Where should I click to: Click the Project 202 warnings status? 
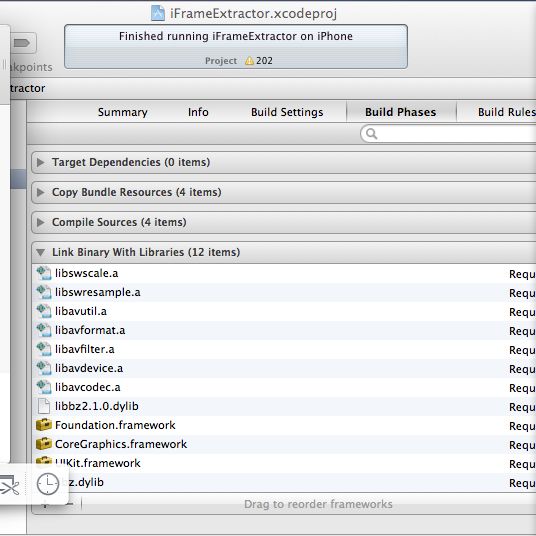click(x=239, y=61)
